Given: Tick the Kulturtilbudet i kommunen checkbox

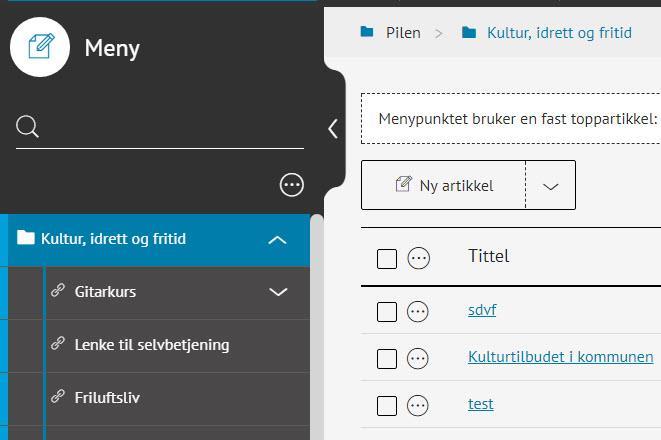Looking at the screenshot, I should [387, 358].
